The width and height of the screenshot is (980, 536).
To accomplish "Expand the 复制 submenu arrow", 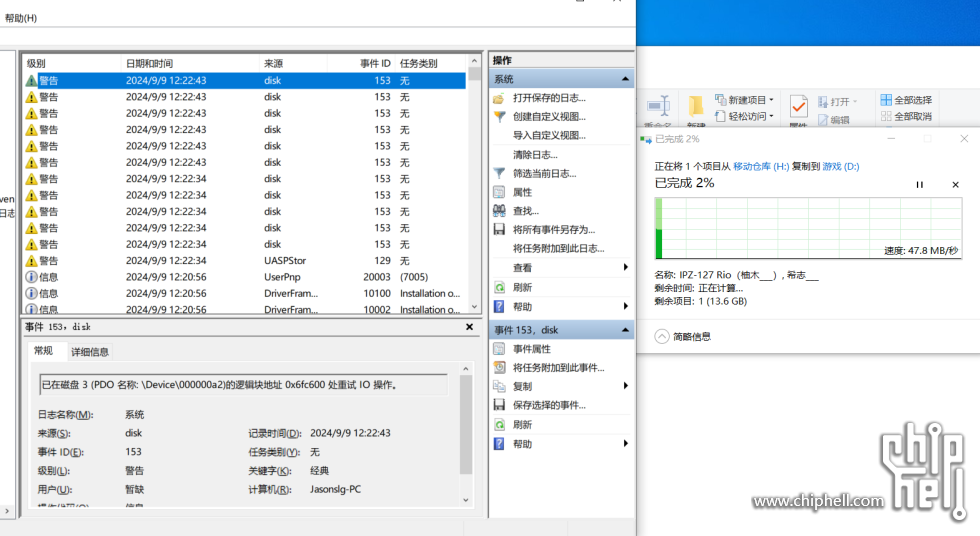I will [x=626, y=386].
